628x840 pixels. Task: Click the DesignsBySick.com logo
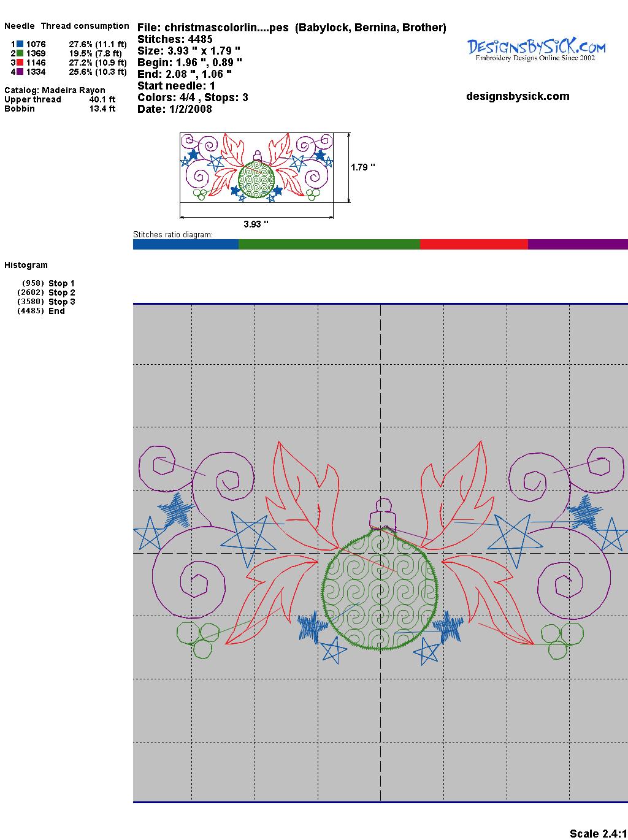point(536,50)
